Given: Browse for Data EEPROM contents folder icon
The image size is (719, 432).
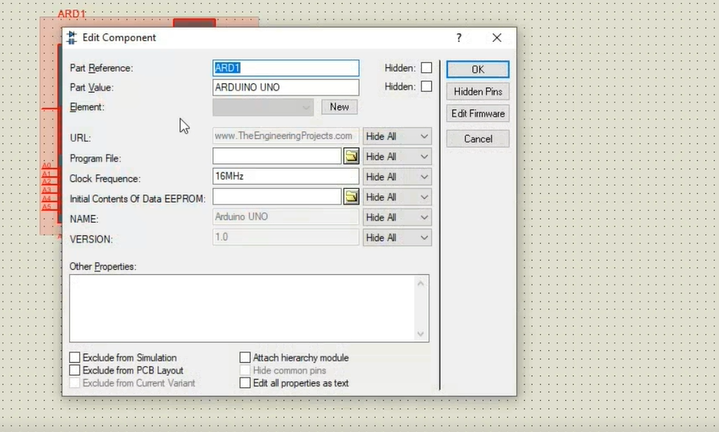Looking at the screenshot, I should 351,197.
